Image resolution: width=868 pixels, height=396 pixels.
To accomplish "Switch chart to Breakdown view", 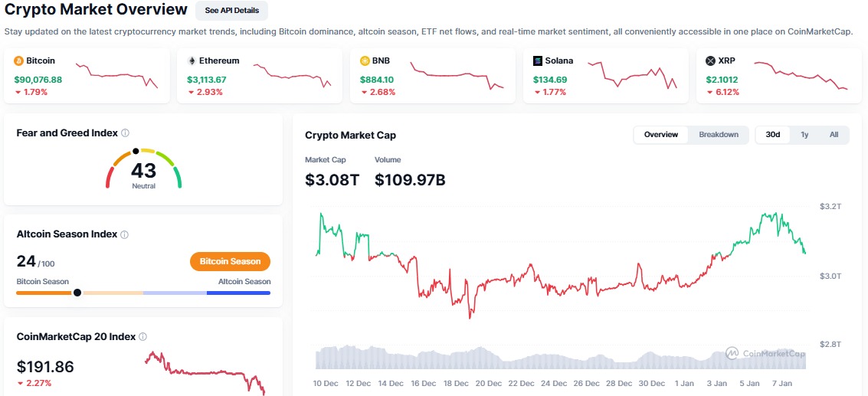I will pos(719,135).
